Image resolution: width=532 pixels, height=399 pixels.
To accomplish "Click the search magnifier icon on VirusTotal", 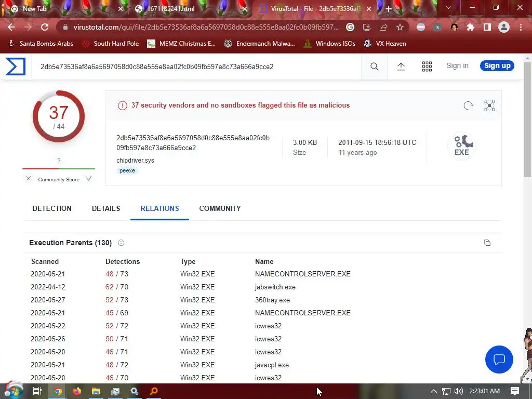I will [374, 66].
